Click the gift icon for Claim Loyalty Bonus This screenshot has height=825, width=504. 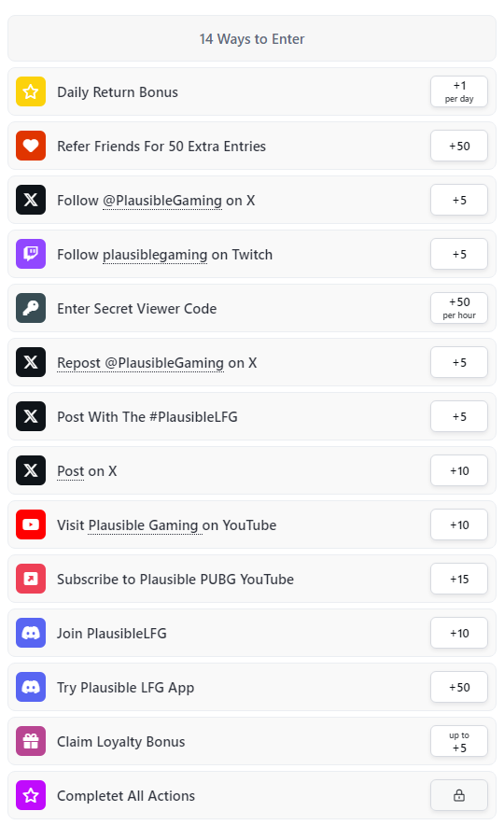click(31, 741)
